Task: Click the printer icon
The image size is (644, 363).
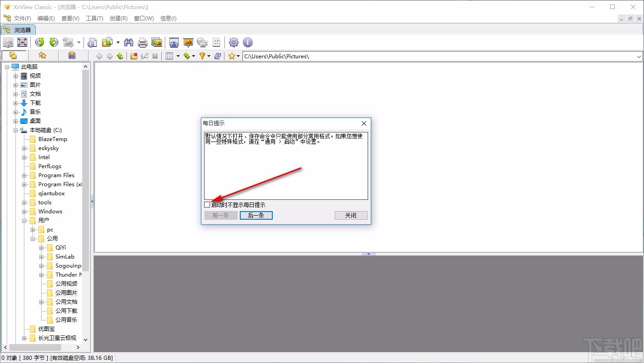Action: pos(143,42)
